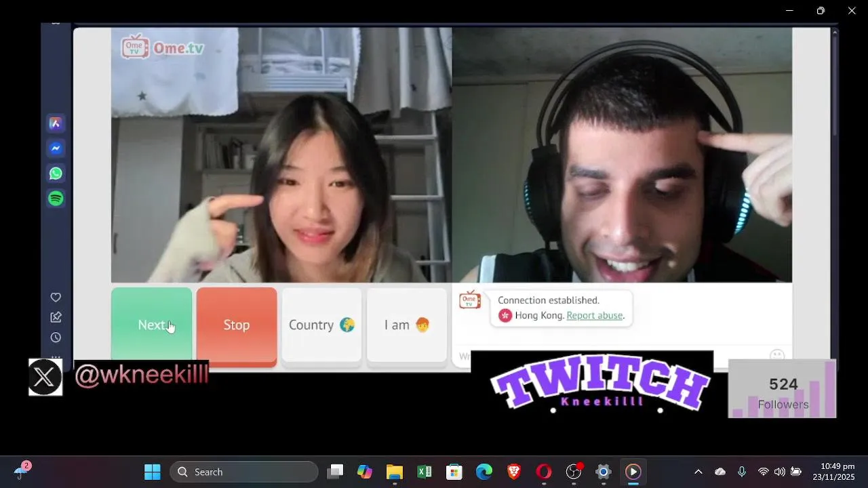The height and width of the screenshot is (488, 868).
Task: Click the Next button
Action: 151,325
